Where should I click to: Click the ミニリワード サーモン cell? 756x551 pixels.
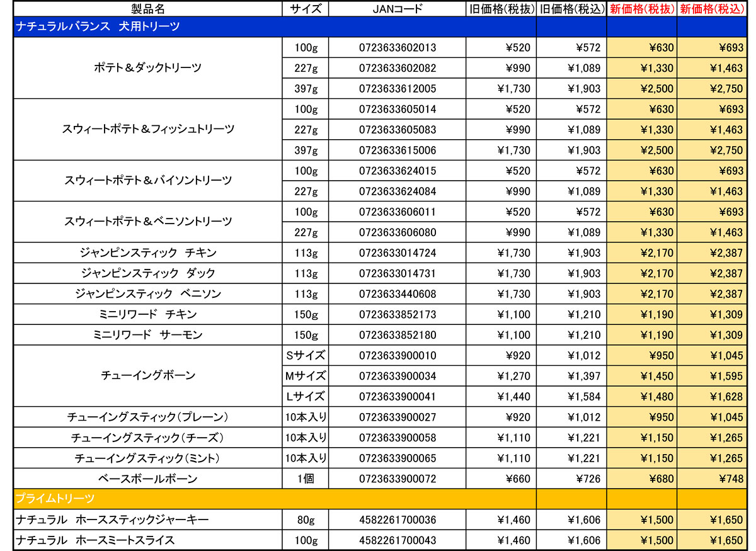click(148, 334)
